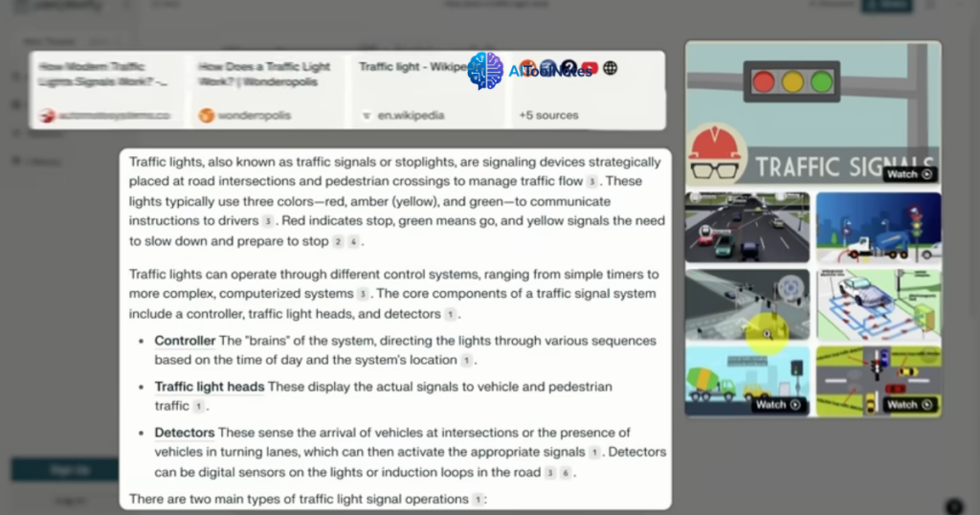Click the YouTube source favicon icon
The height and width of the screenshot is (515, 980).
coord(590,68)
